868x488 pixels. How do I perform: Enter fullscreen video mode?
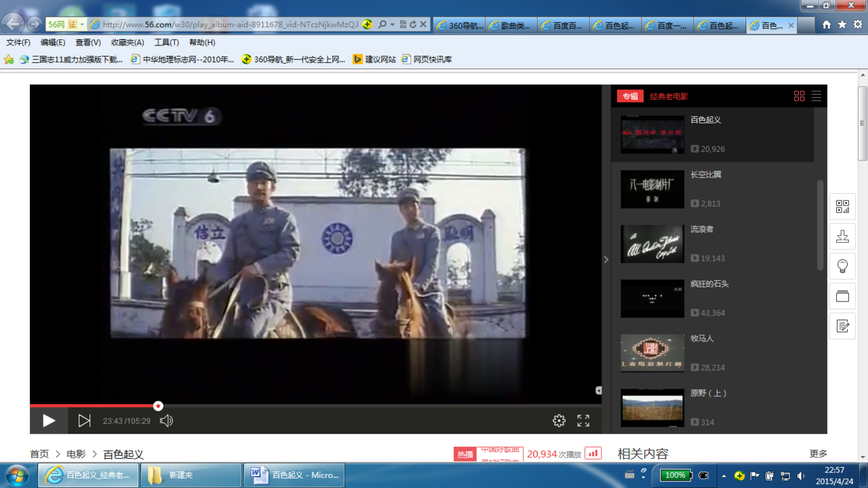pos(583,421)
